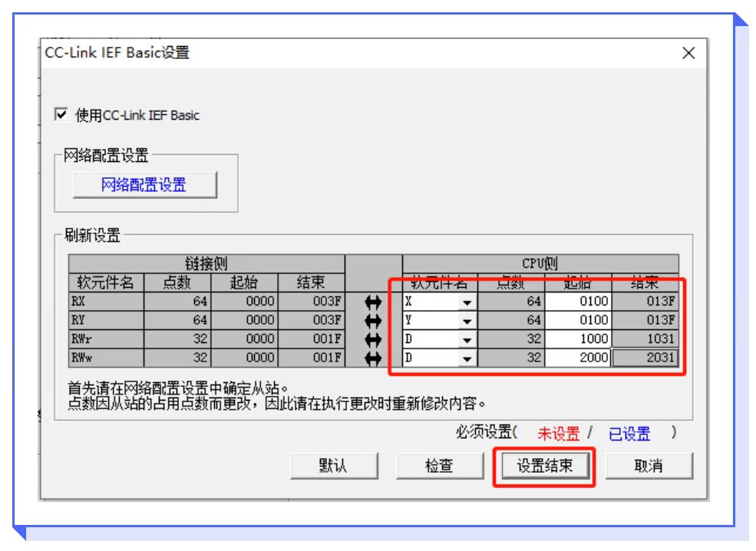Click the double arrow icon in RWr row

(x=373, y=340)
